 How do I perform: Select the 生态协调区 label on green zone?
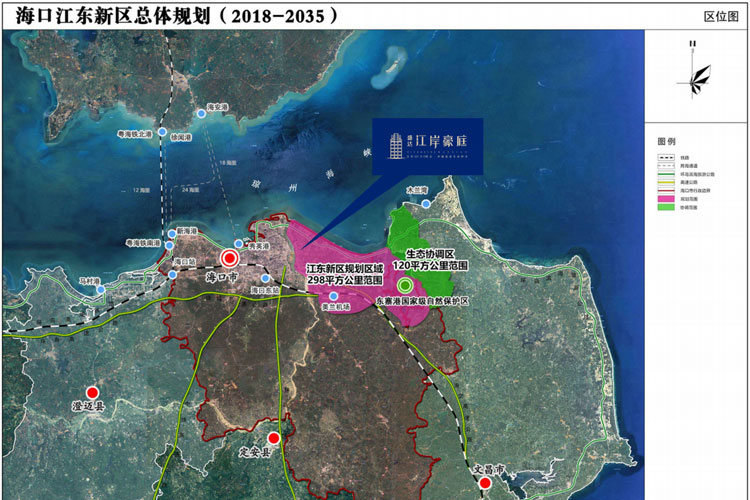coord(430,255)
